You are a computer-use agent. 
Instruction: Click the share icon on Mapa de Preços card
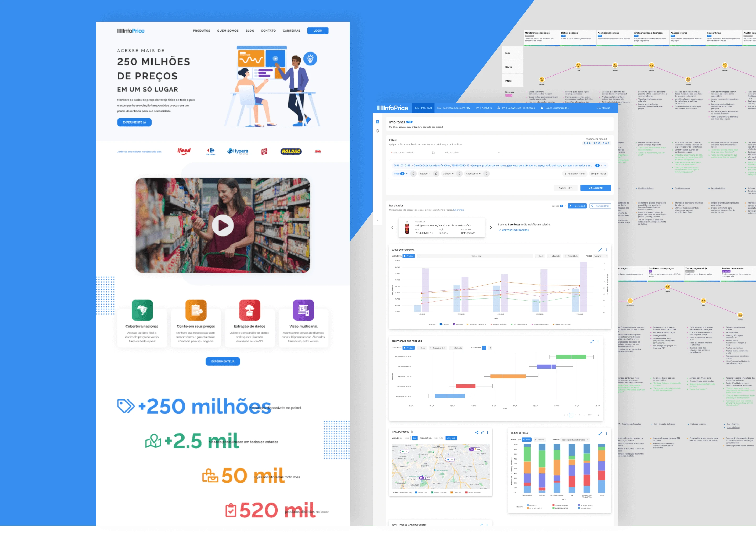click(476, 432)
